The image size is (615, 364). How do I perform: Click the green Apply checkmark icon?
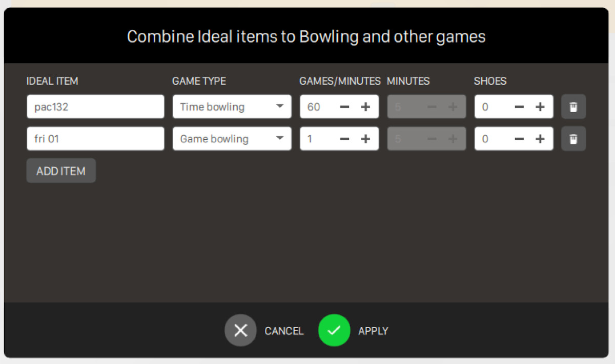(x=334, y=331)
